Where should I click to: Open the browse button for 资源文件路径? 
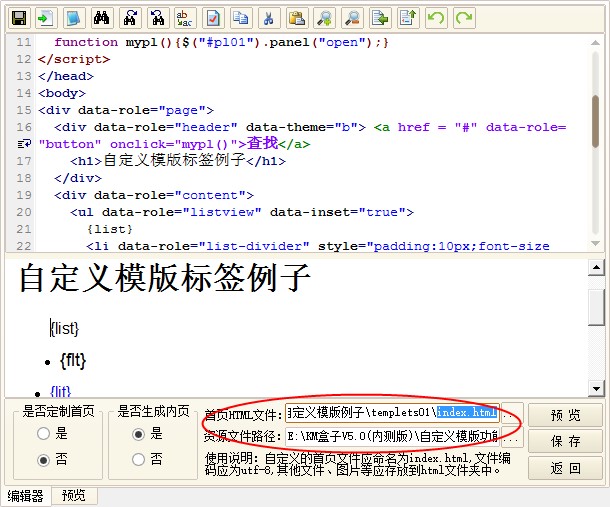point(512,438)
